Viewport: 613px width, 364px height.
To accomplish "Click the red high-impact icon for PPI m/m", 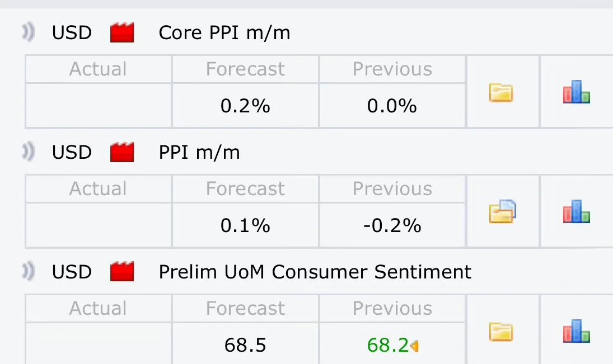I will tap(122, 152).
